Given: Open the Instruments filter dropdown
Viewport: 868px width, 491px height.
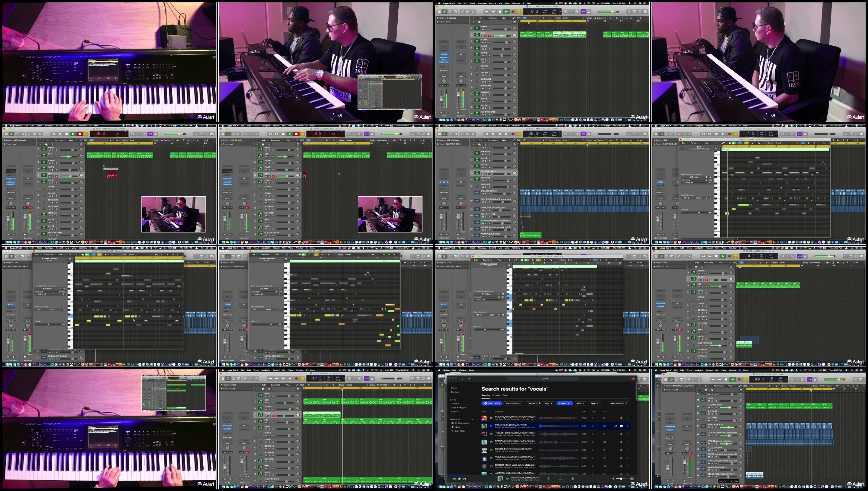Looking at the screenshot, I should point(513,403).
